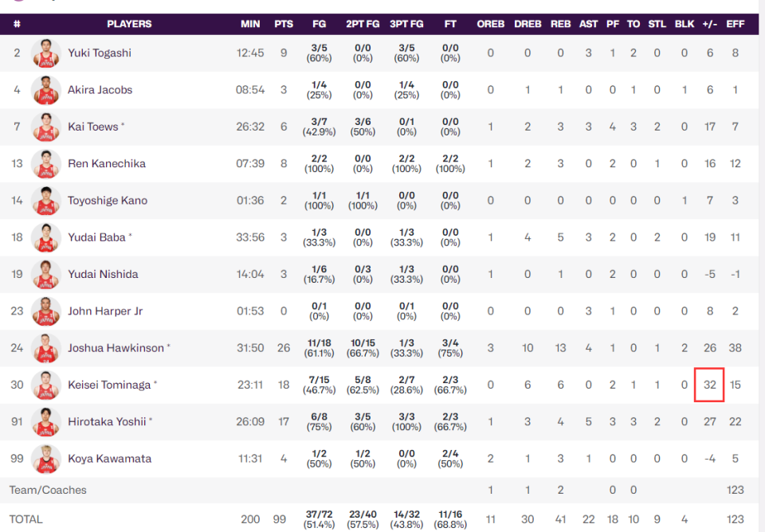Click Joshua Hawkinson's player photo

pyautogui.click(x=46, y=348)
